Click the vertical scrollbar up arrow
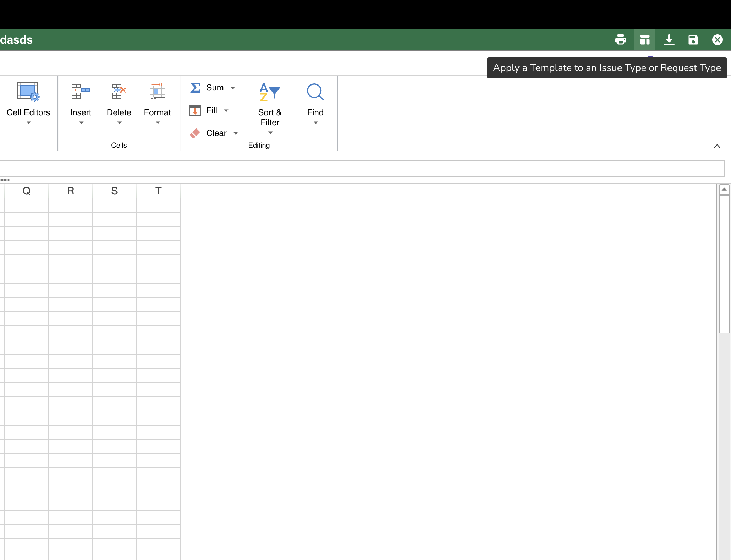The width and height of the screenshot is (731, 560). [724, 190]
